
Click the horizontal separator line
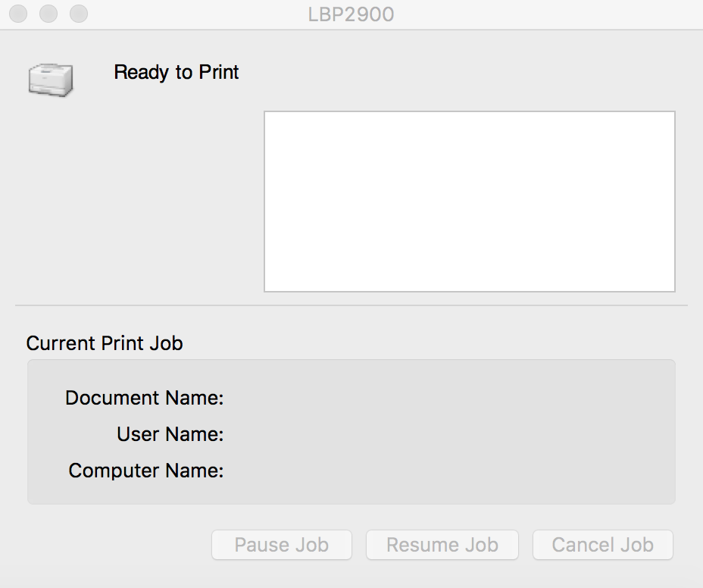(x=351, y=306)
